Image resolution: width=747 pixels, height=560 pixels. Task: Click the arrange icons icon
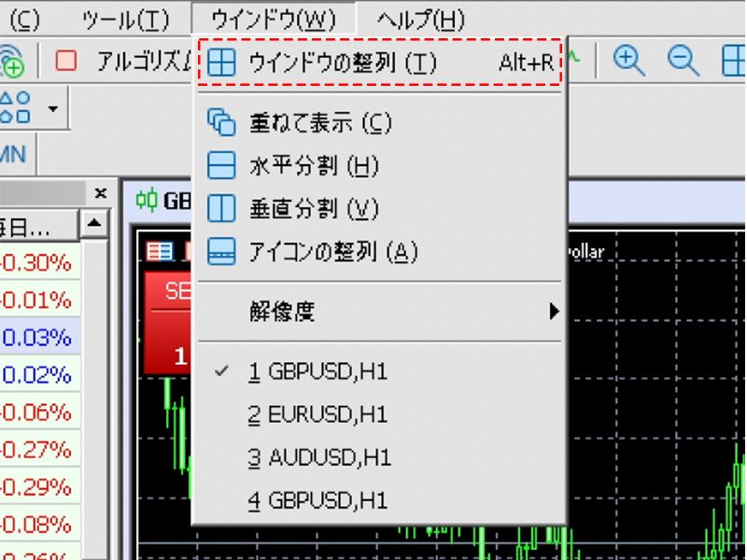click(221, 251)
